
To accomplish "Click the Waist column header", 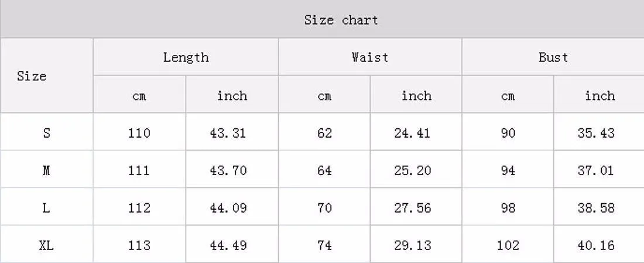I will click(370, 57).
